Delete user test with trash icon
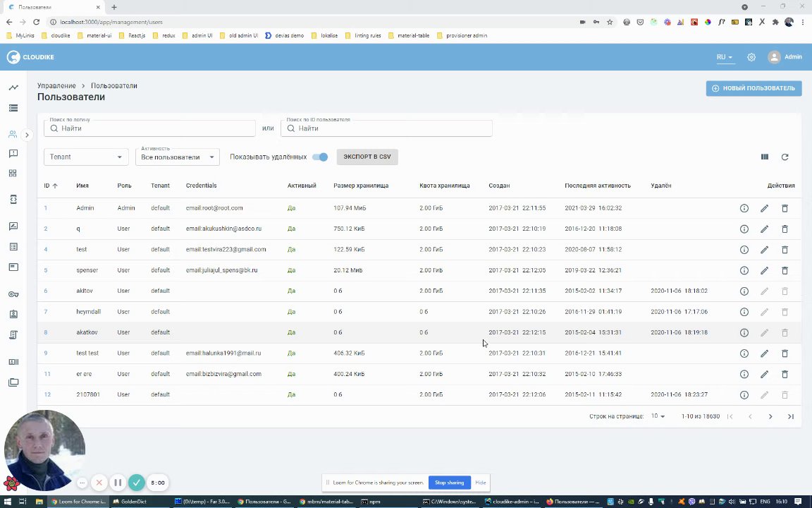812x508 pixels. (x=785, y=249)
